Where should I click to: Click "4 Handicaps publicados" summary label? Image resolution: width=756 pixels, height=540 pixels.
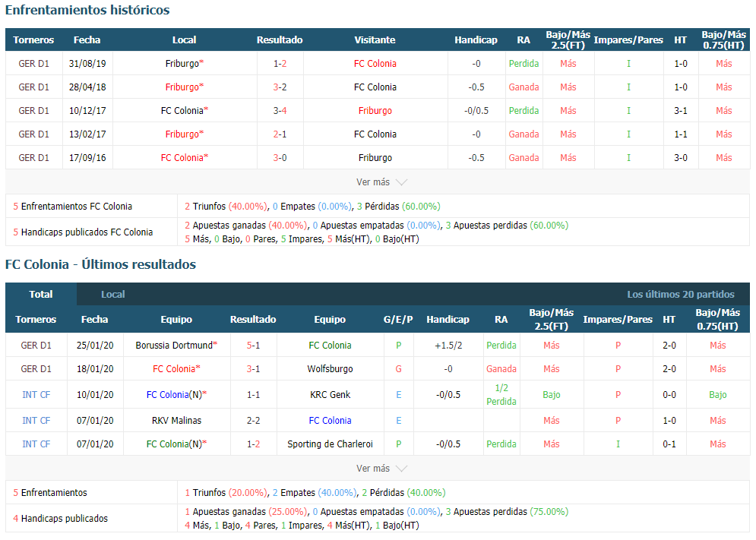coord(60,519)
